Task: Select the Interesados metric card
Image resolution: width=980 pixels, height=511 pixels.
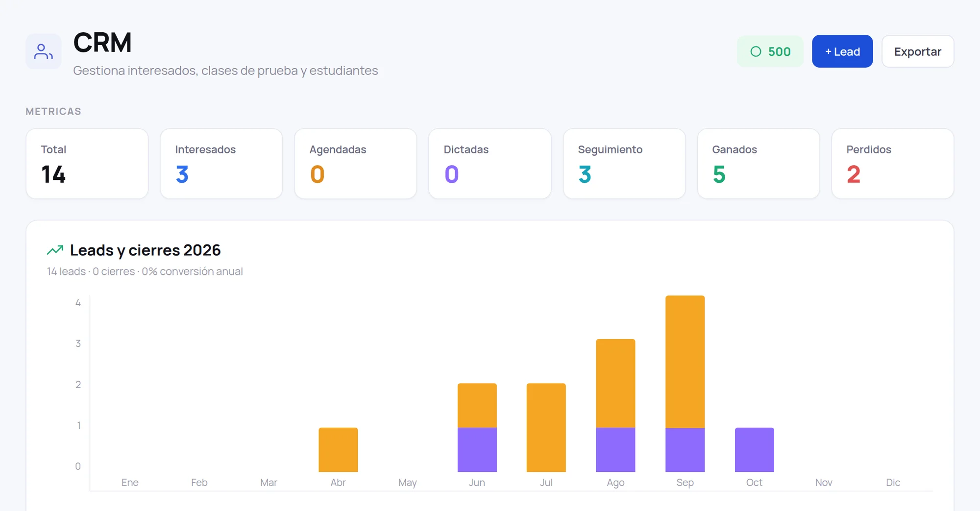Action: click(x=221, y=164)
